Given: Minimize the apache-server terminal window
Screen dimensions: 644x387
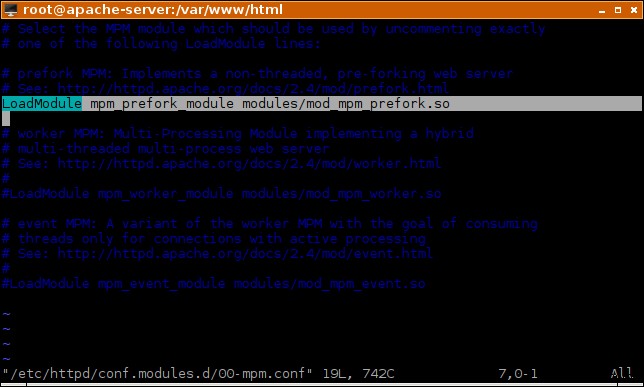Looking at the screenshot, I should [x=602, y=10].
